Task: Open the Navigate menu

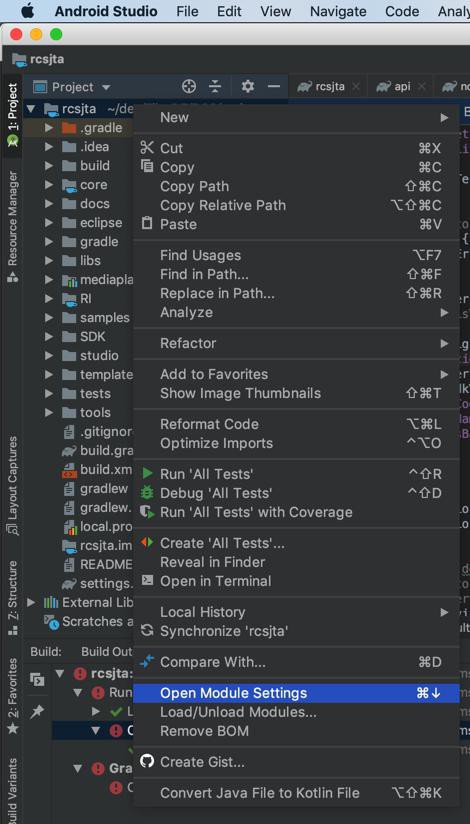Action: pos(338,11)
